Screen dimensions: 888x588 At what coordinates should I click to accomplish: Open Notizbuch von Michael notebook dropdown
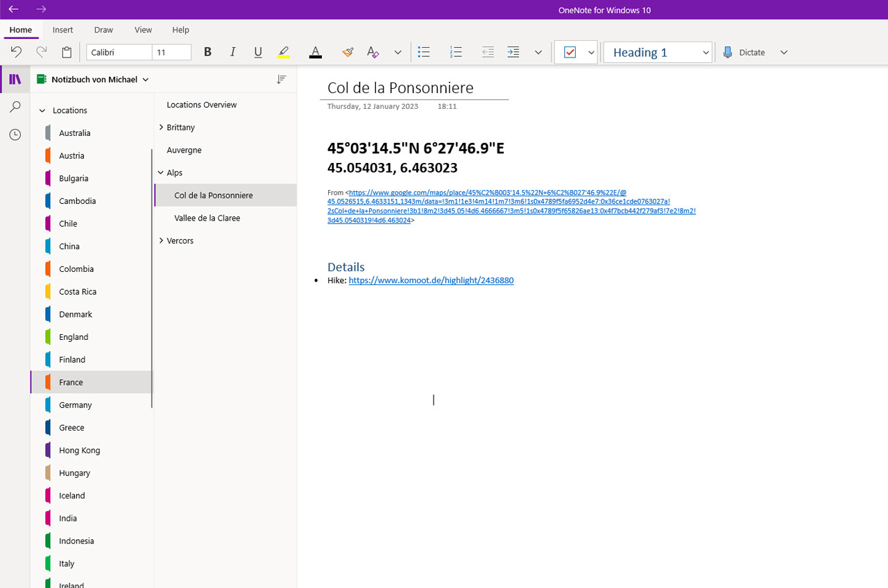(x=93, y=79)
